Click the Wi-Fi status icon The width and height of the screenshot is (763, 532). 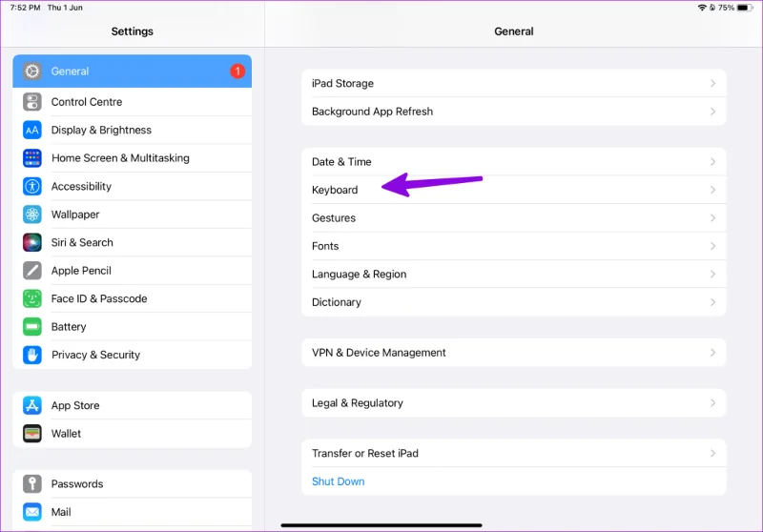[x=702, y=8]
